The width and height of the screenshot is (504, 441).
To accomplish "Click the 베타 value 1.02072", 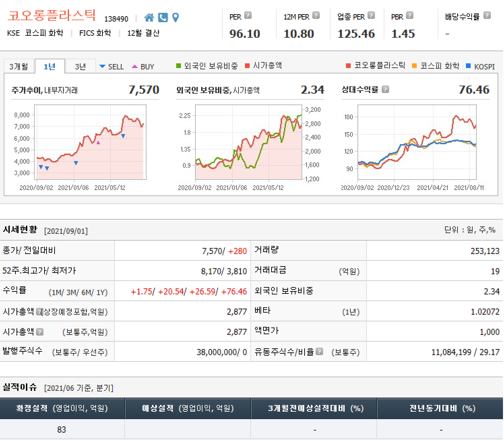I will pyautogui.click(x=485, y=312).
